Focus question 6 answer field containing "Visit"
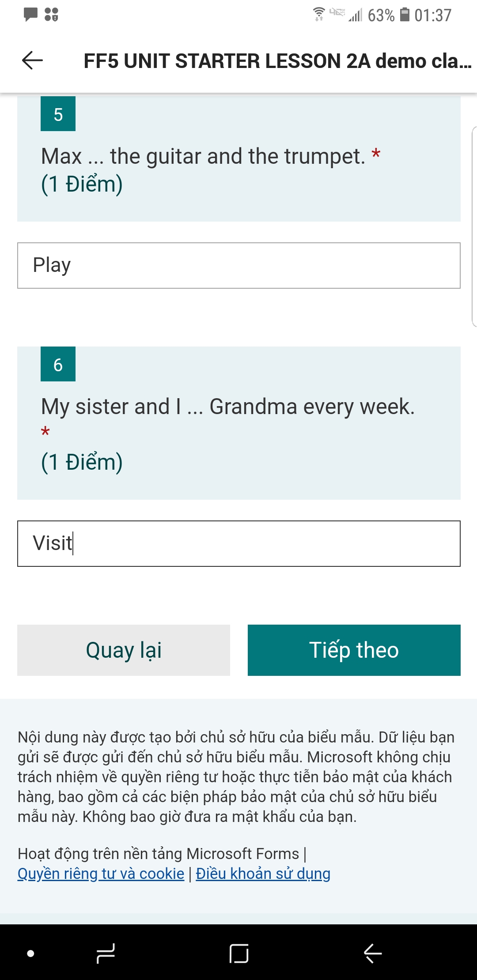477x980 pixels. (x=238, y=543)
